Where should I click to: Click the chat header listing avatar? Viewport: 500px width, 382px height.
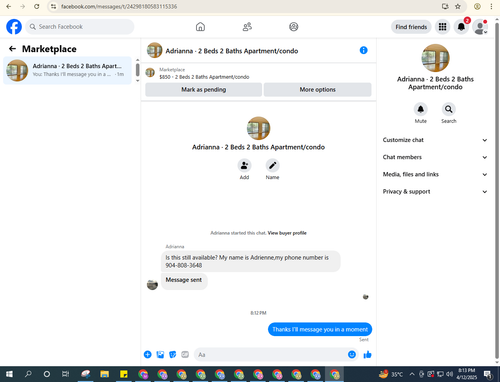(x=154, y=50)
